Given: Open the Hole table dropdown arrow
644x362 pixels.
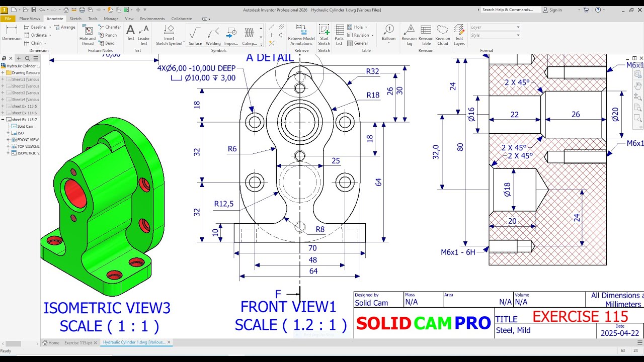Looking at the screenshot, I should tap(366, 27).
